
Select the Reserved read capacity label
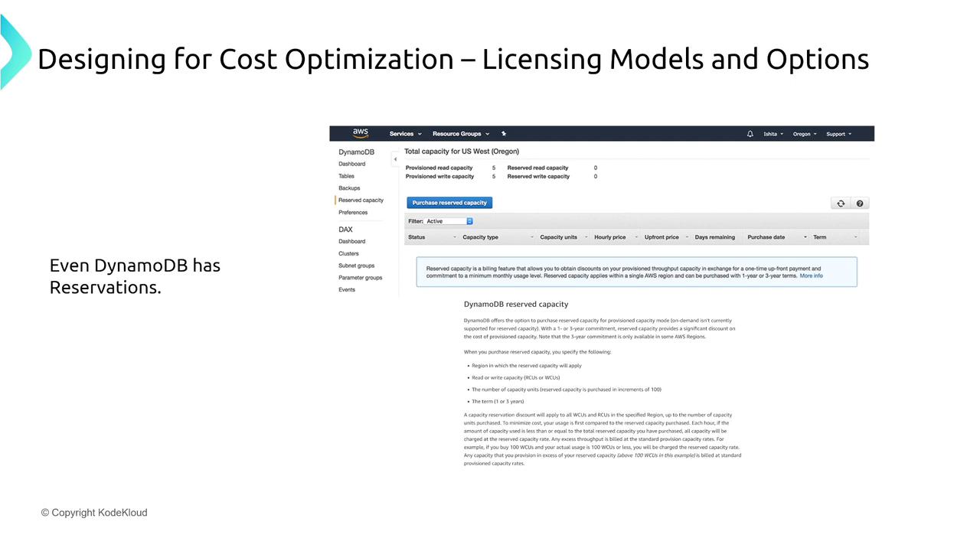(x=538, y=168)
